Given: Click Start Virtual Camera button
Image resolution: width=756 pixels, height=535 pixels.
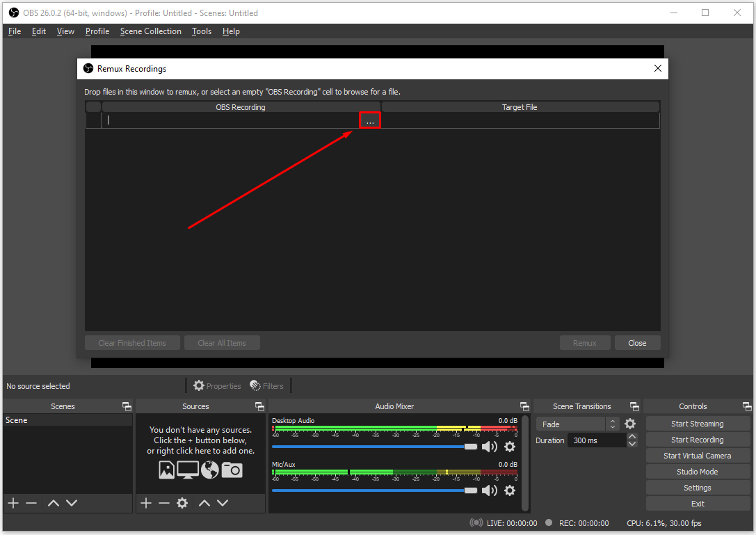Looking at the screenshot, I should pos(697,456).
